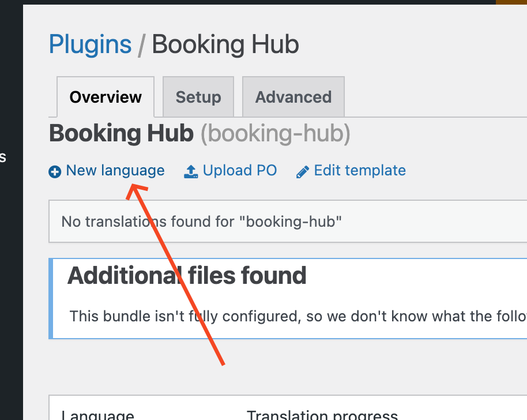Open the Overview tab
Screen dimensions: 527x420
pos(106,97)
